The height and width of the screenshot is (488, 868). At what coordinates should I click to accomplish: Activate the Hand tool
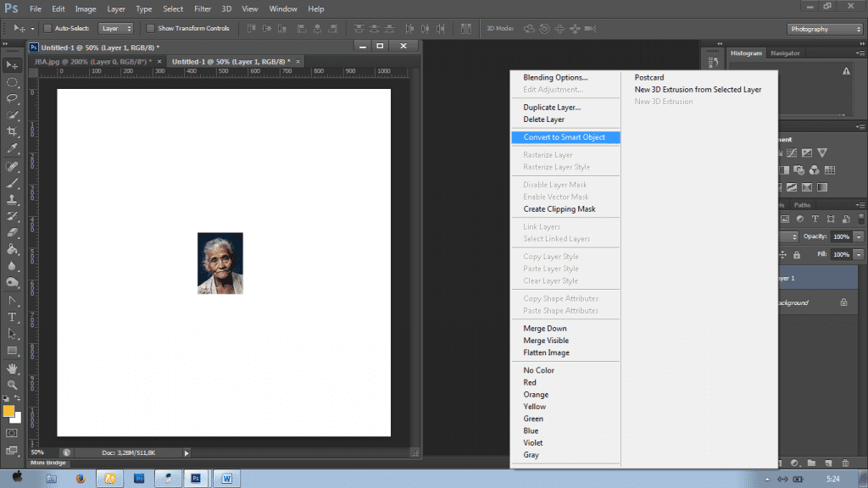click(x=12, y=369)
